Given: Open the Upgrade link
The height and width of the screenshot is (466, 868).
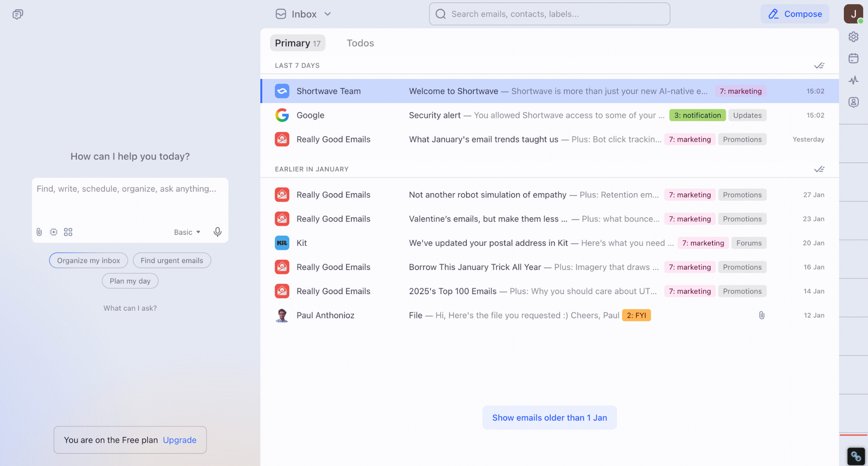Looking at the screenshot, I should [x=179, y=440].
